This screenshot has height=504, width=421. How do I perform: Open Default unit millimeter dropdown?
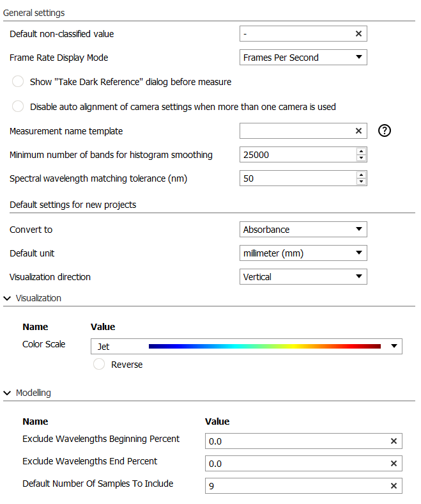click(303, 253)
